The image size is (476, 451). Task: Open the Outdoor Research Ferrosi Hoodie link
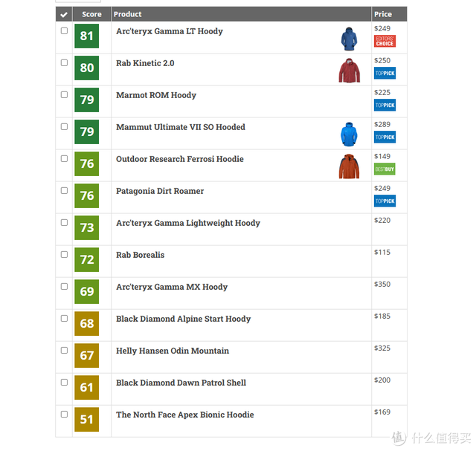coord(180,159)
